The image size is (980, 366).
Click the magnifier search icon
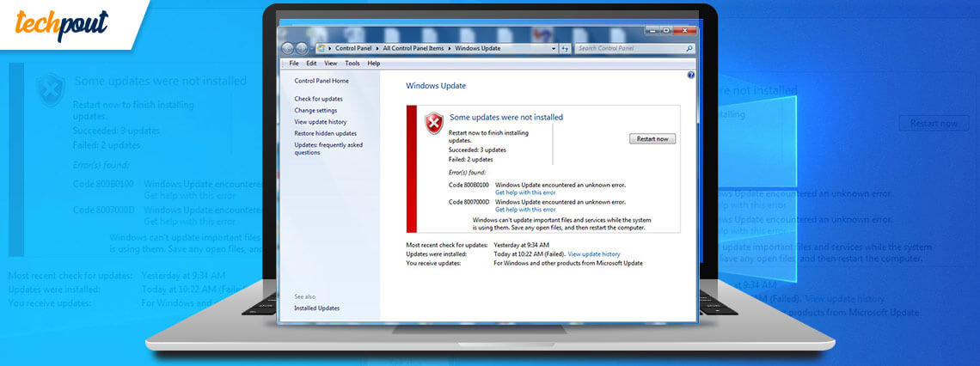(689, 48)
